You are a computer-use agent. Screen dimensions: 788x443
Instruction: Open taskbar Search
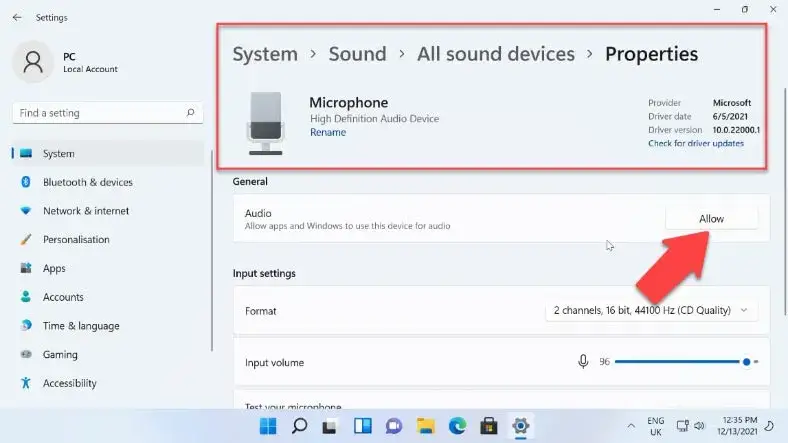point(299,426)
